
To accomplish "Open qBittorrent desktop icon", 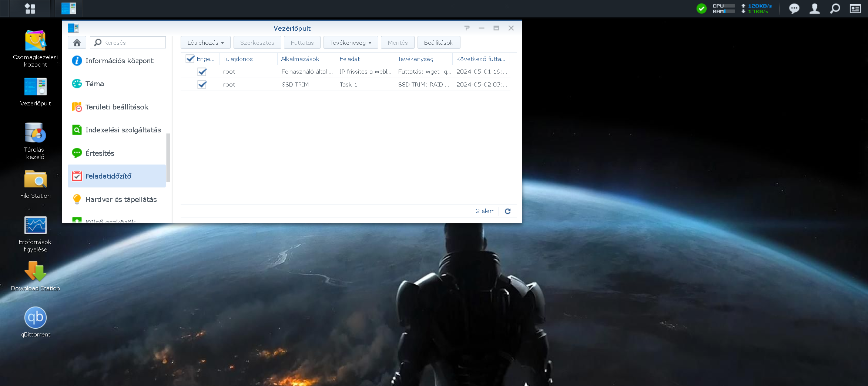I will coord(36,318).
